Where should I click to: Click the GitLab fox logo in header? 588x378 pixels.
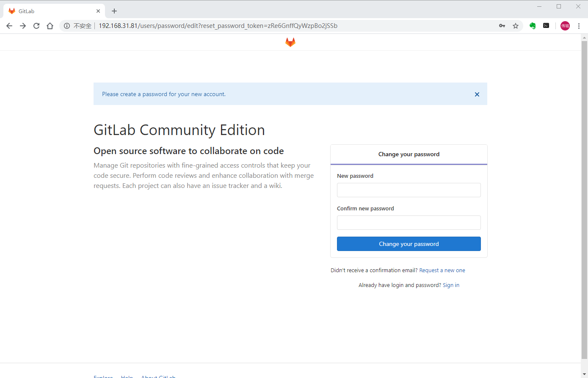coord(290,42)
